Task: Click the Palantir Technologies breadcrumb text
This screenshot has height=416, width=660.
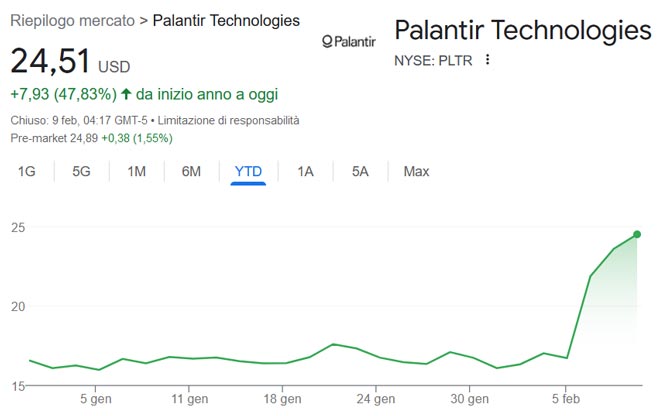Action: pos(226,20)
